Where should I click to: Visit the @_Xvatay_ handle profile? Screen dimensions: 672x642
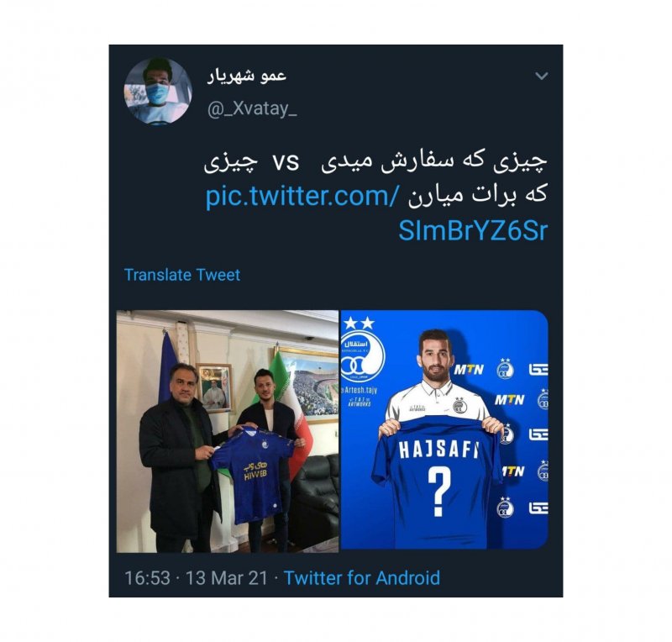(x=252, y=109)
